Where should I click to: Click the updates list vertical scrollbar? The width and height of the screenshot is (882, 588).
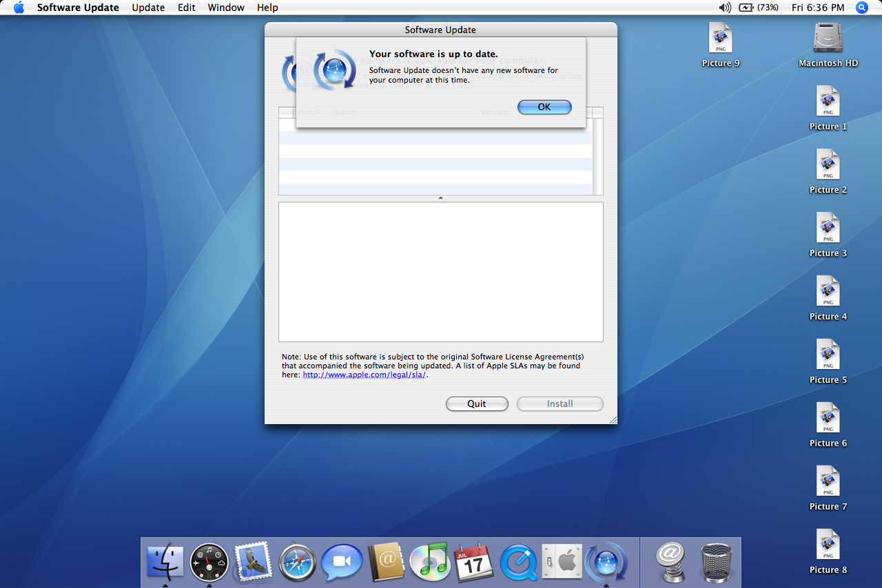597,157
